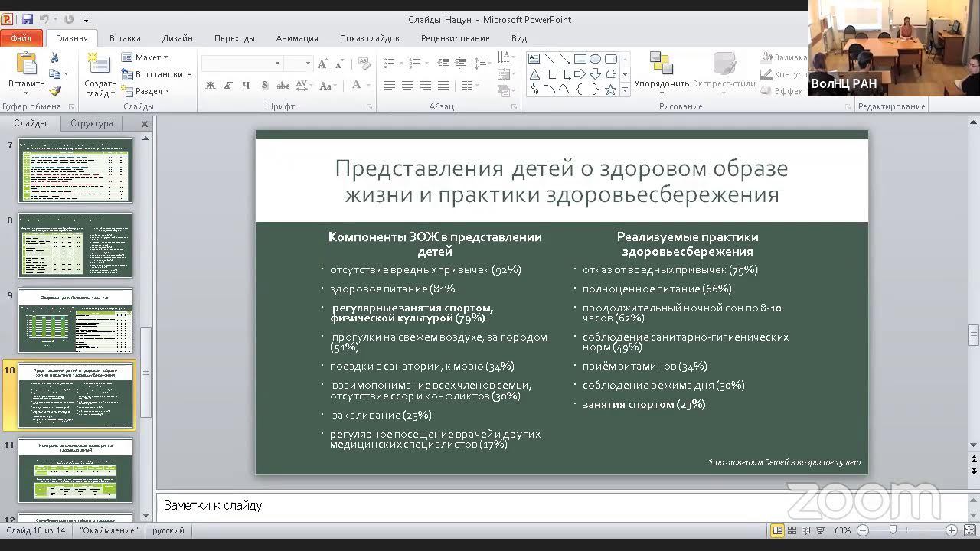Switch to Slide Sorter view icon

click(792, 530)
